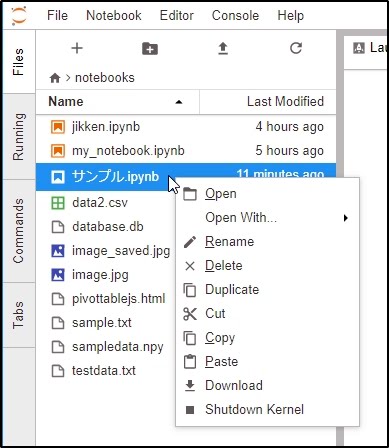Click the JupyterLab logo
Image resolution: width=389 pixels, height=448 pixels.
[x=19, y=16]
